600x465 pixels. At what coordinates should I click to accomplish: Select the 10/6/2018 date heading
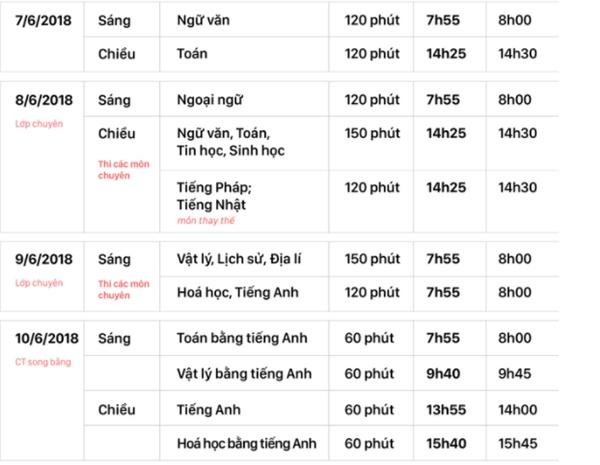click(48, 339)
